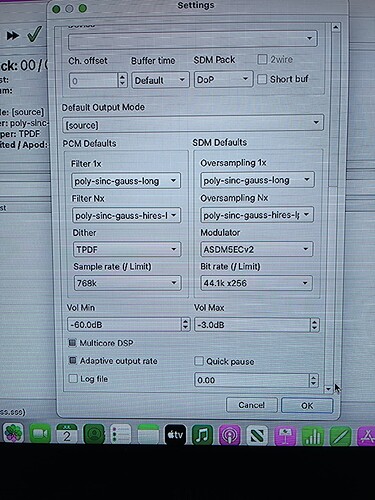Toggle the Multicore DSP checkbox
This screenshot has height=500, width=375.
72,343
